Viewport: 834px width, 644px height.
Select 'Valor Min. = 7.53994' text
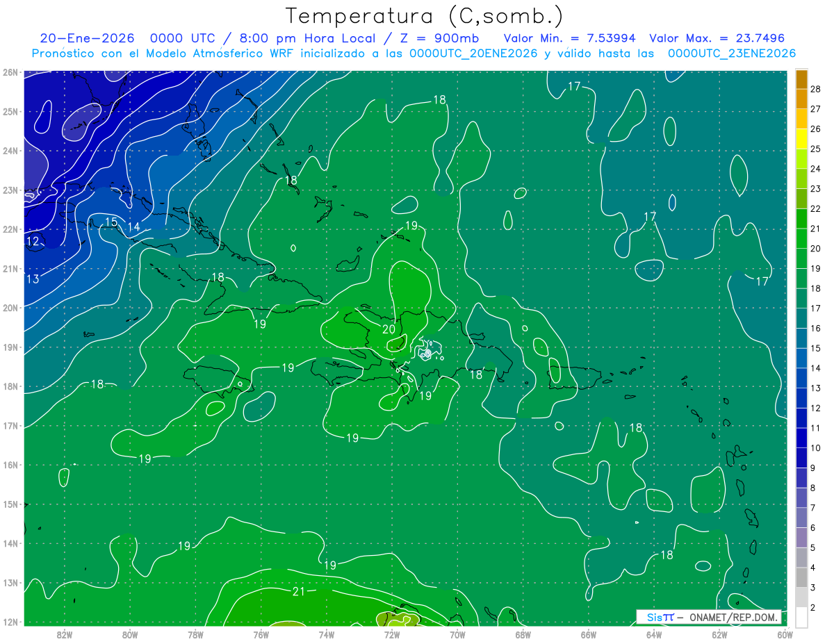tap(571, 38)
